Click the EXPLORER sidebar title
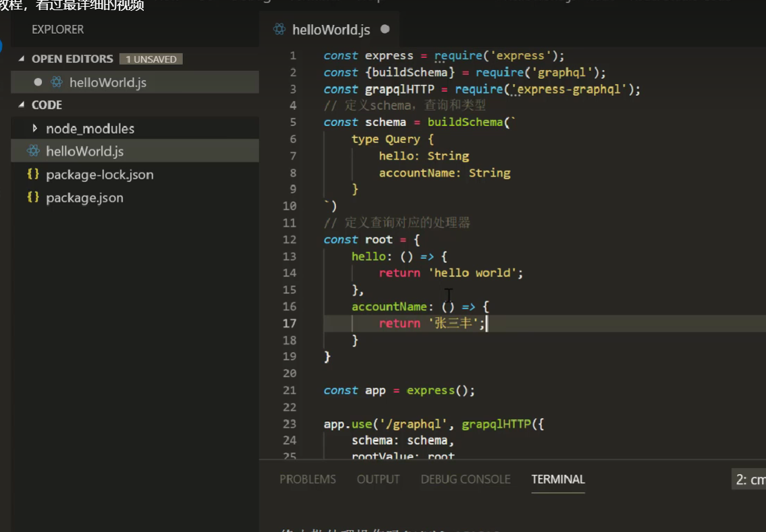The image size is (766, 532). pyautogui.click(x=57, y=29)
